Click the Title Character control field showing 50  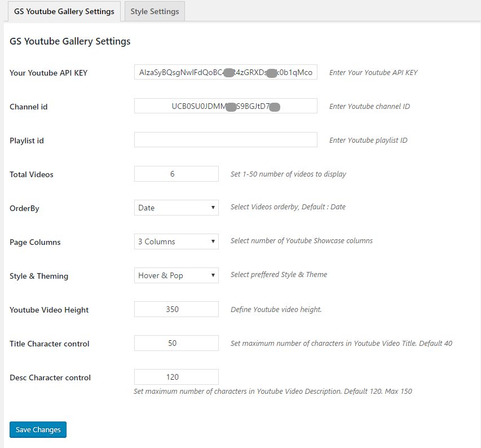[176, 343]
